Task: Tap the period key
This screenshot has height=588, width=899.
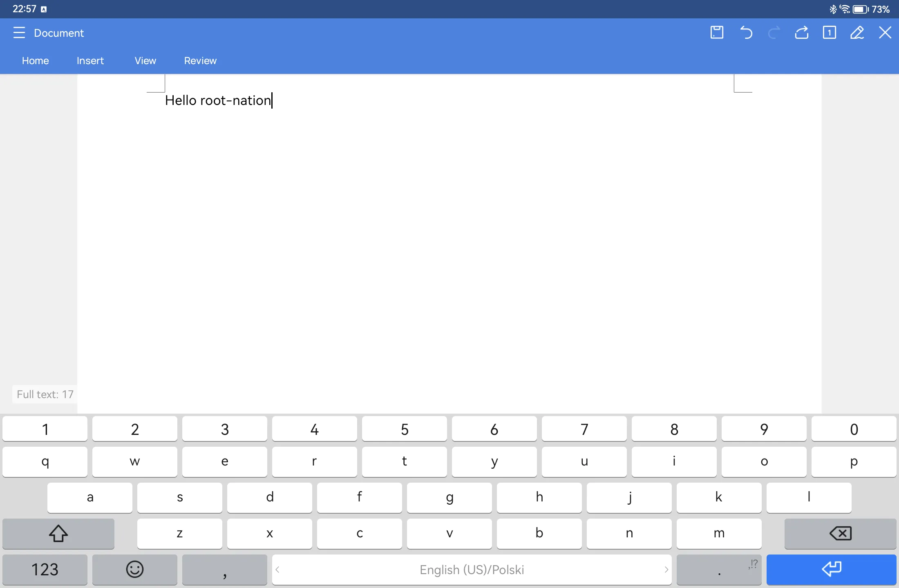Action: [719, 569]
